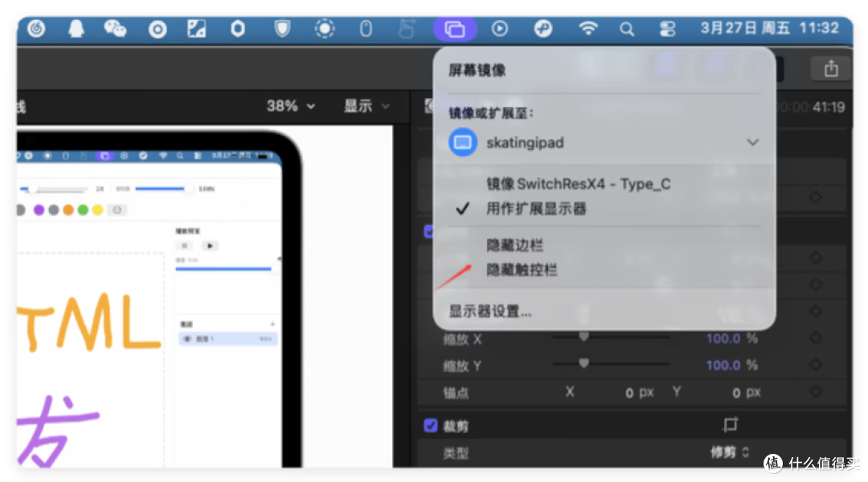Viewport: 868px width, 482px height.
Task: Open the 38% viewer zoom dropdown
Action: 291,106
